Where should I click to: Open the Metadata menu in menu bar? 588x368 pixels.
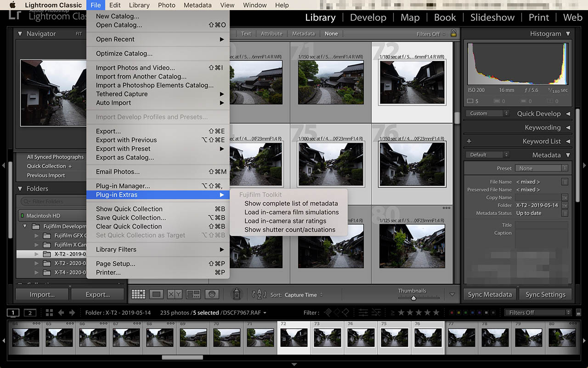pyautogui.click(x=198, y=5)
